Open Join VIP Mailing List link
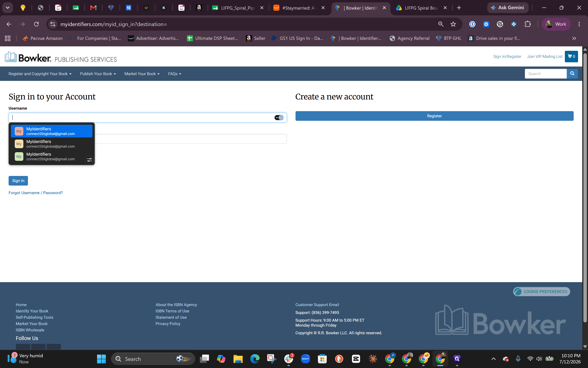Screen dimensions: 588x368 click(x=545, y=57)
